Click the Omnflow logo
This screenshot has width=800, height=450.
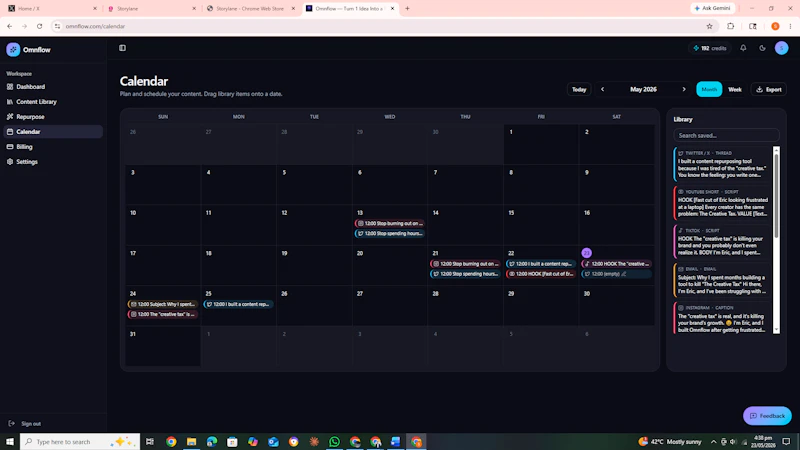pos(29,49)
